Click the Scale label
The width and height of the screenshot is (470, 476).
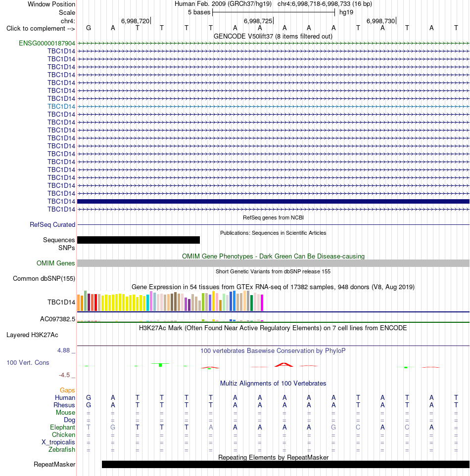pyautogui.click(x=67, y=12)
